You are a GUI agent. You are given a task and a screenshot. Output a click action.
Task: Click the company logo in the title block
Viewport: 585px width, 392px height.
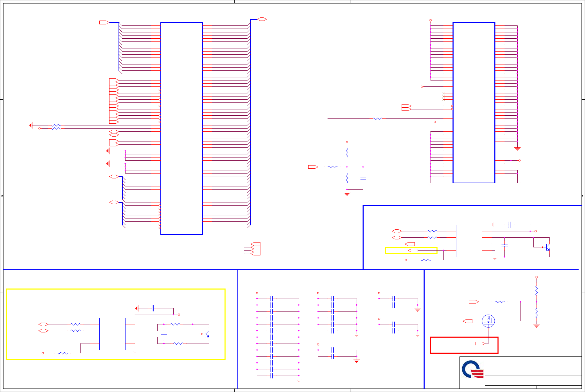(473, 370)
